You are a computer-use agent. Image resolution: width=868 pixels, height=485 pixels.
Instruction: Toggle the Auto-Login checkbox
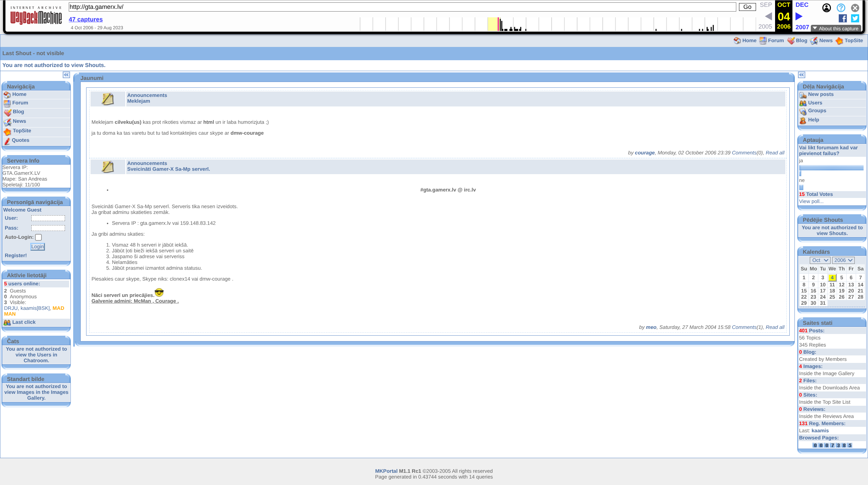tap(38, 237)
